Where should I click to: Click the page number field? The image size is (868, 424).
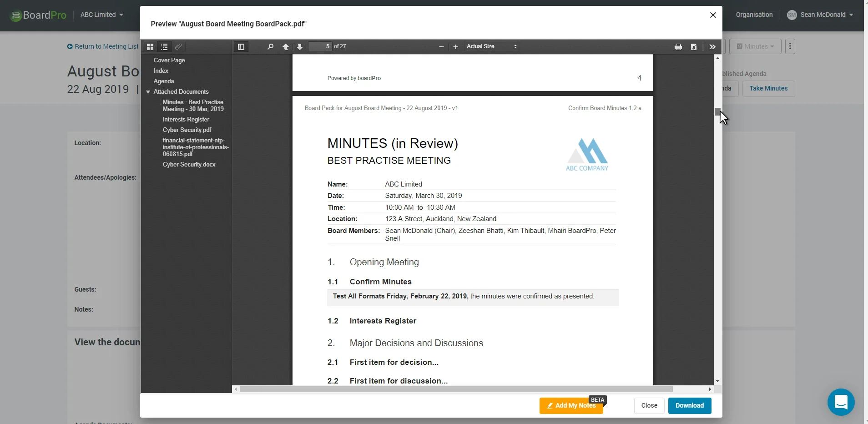pos(320,46)
